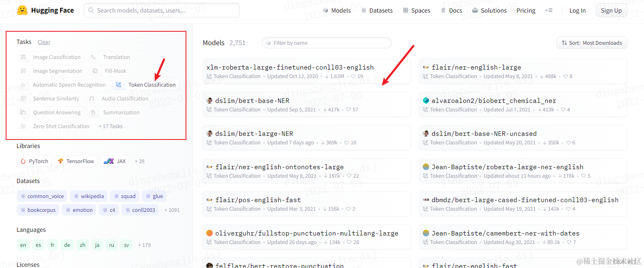Toggle the en language filter

click(x=23, y=245)
